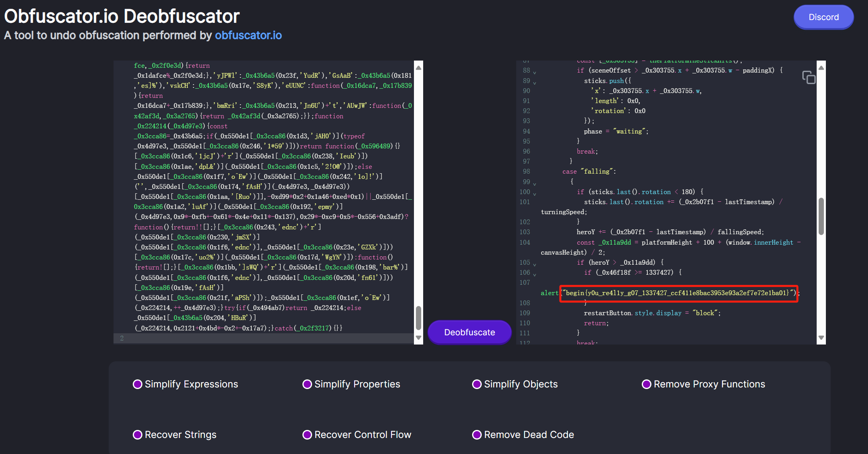Collapse code fold at line 99
This screenshot has height=454, width=868.
tap(535, 184)
